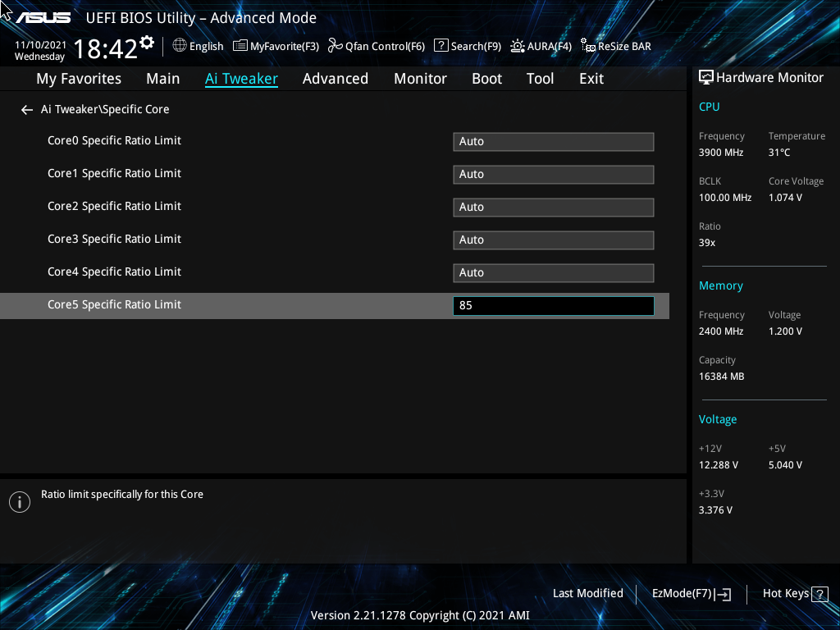Select the Core3 Specific Ratio Limit label
Viewport: 840px width, 630px height.
(114, 239)
